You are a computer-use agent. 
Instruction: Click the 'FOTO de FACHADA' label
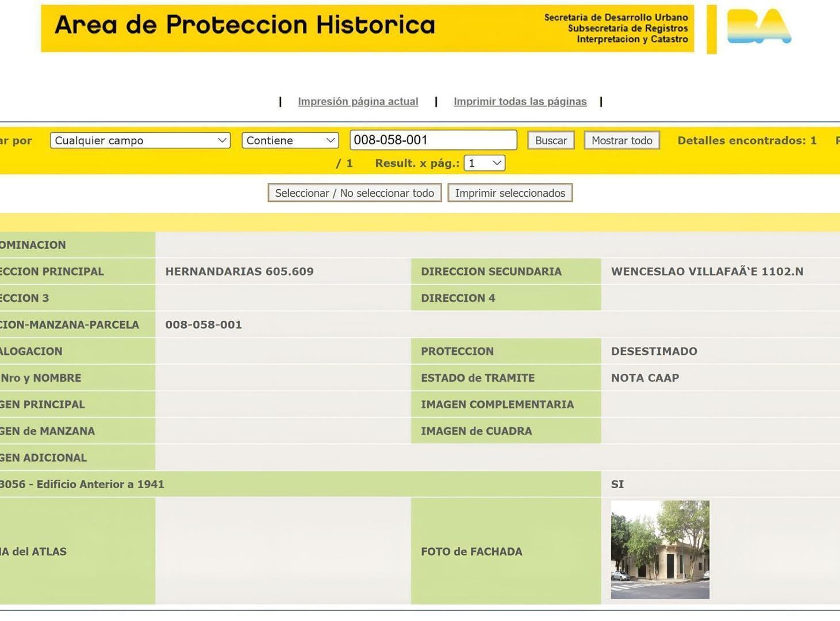(471, 551)
